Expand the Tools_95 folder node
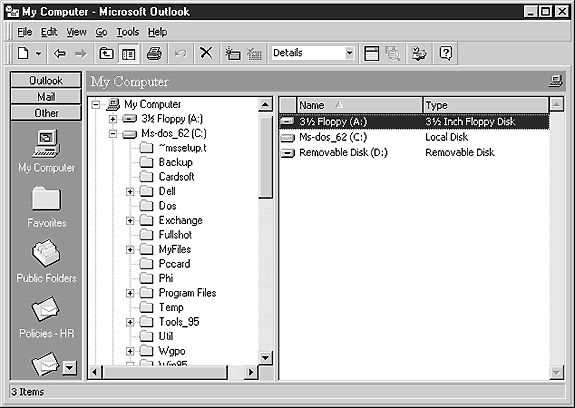Image resolution: width=575 pixels, height=408 pixels. [130, 322]
